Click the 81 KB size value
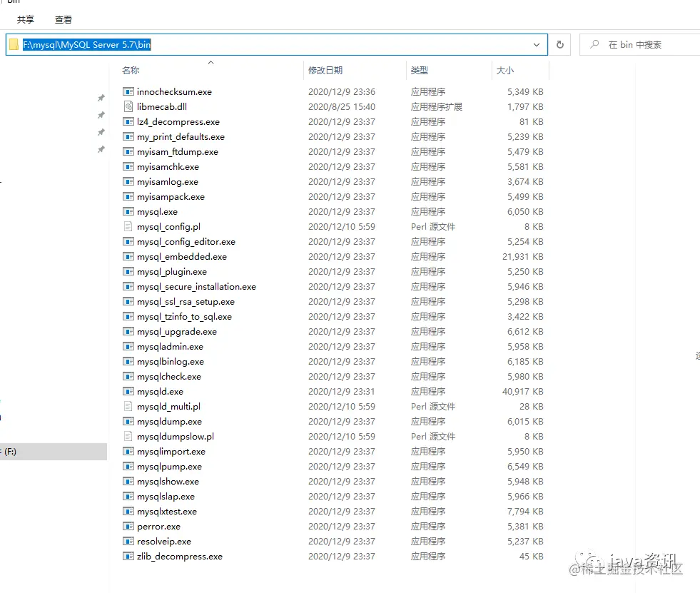 pyautogui.click(x=532, y=121)
